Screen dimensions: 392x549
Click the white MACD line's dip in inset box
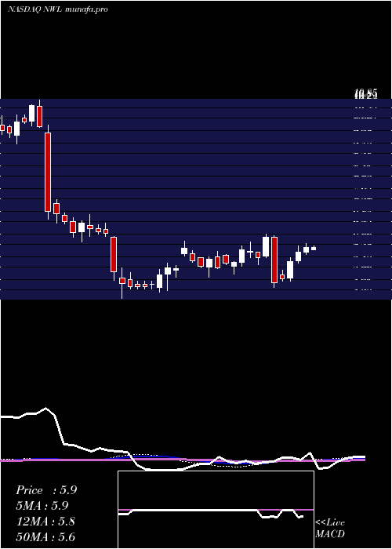tap(270, 517)
